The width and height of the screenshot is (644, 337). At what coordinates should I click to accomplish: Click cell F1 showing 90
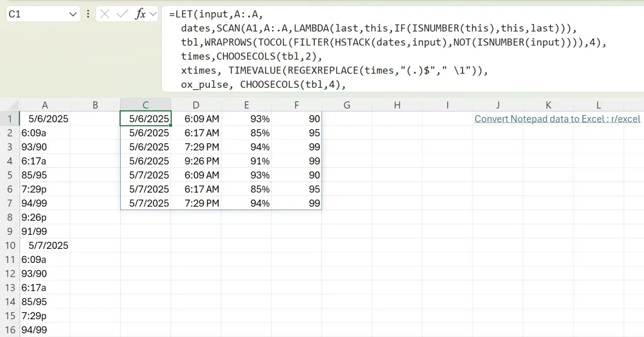tap(296, 119)
